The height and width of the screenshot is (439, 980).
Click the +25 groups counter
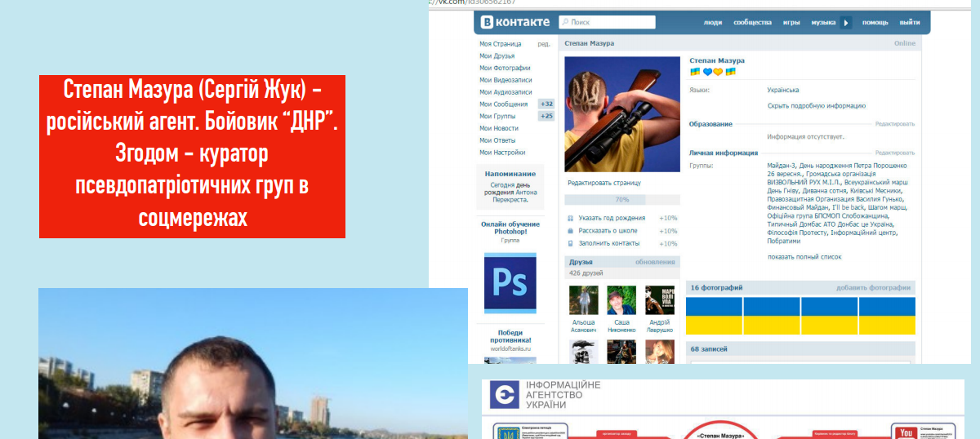pyautogui.click(x=546, y=116)
